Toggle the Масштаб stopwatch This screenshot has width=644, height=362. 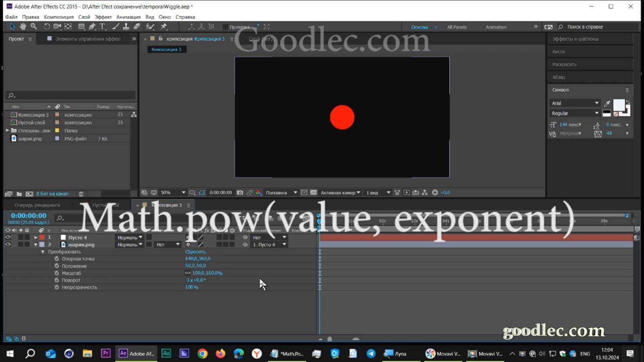point(57,273)
